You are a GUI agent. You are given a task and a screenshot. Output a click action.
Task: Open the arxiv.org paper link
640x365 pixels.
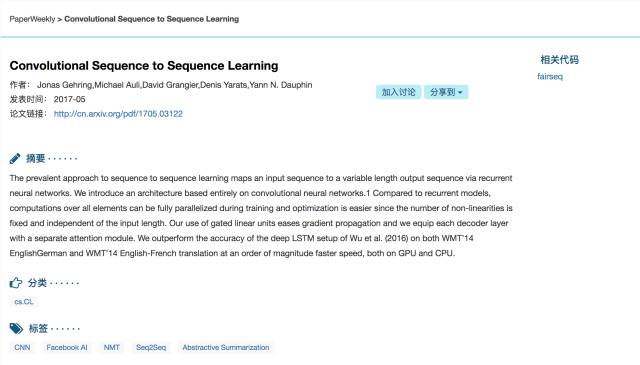click(118, 114)
